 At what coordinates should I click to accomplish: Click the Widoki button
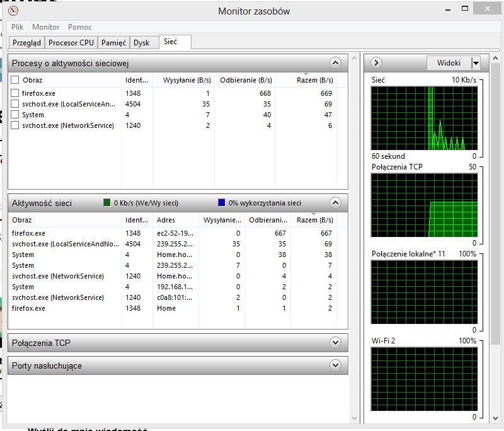tap(449, 63)
